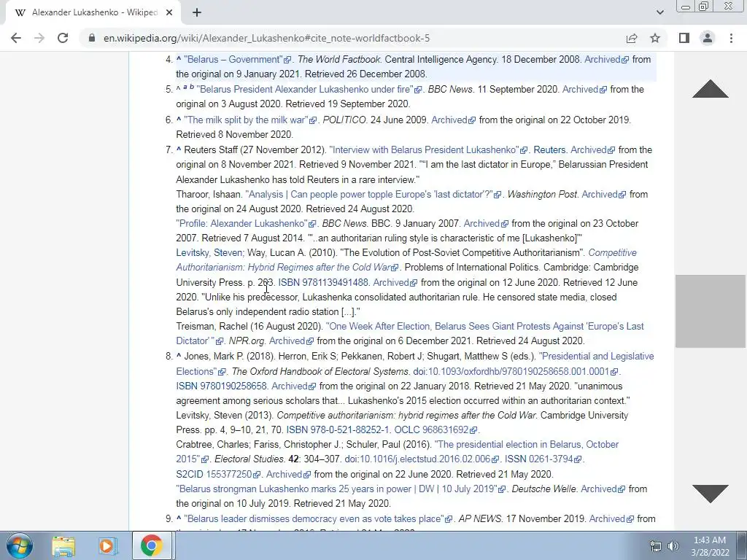Jump up caret for reference 4

coord(179,60)
